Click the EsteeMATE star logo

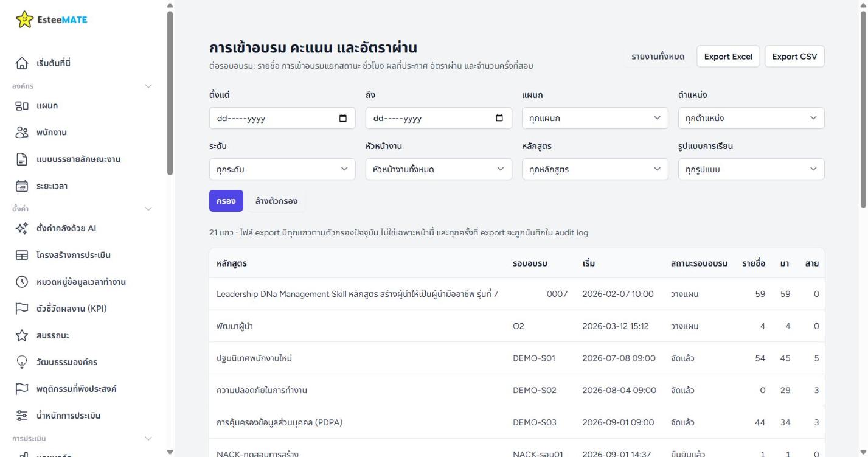(x=24, y=19)
